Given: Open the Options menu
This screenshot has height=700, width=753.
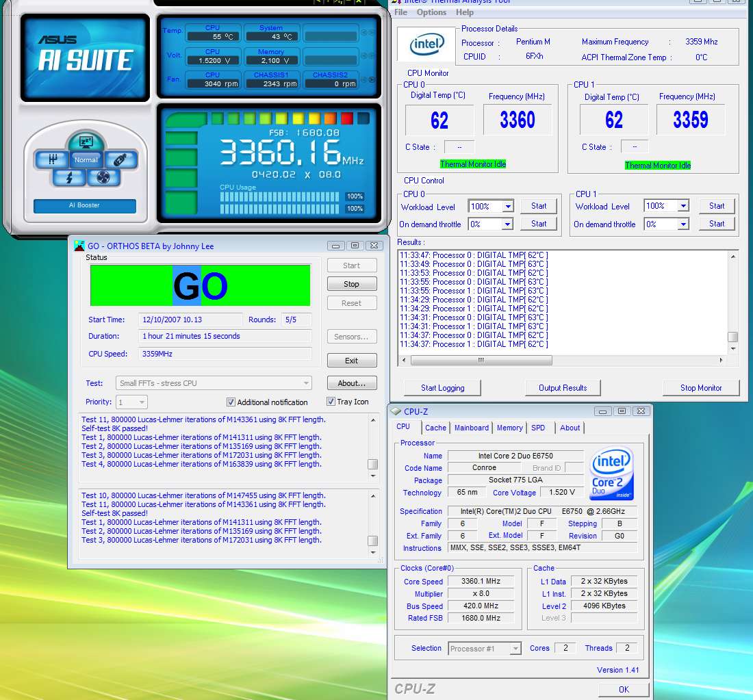Looking at the screenshot, I should tap(431, 12).
